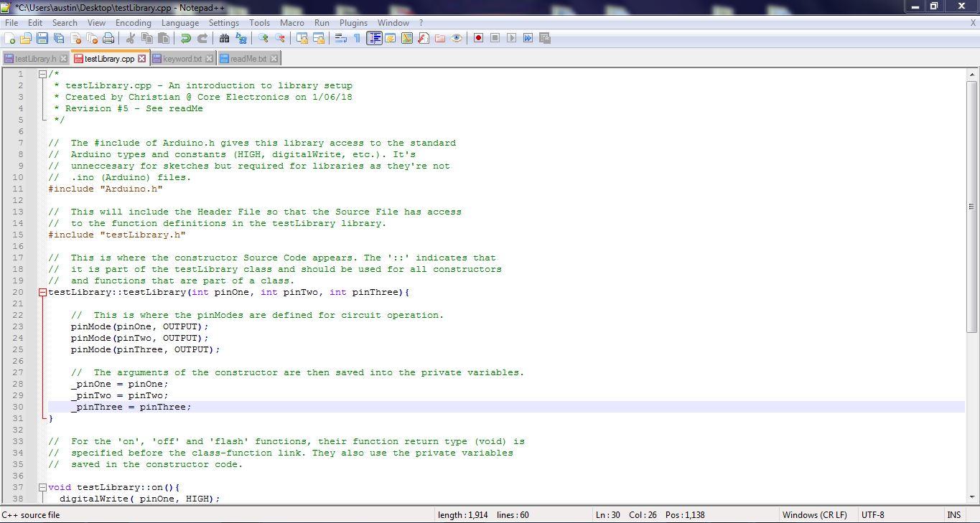Toggle word wrap
Screen dimensions: 980x523
coord(339,38)
